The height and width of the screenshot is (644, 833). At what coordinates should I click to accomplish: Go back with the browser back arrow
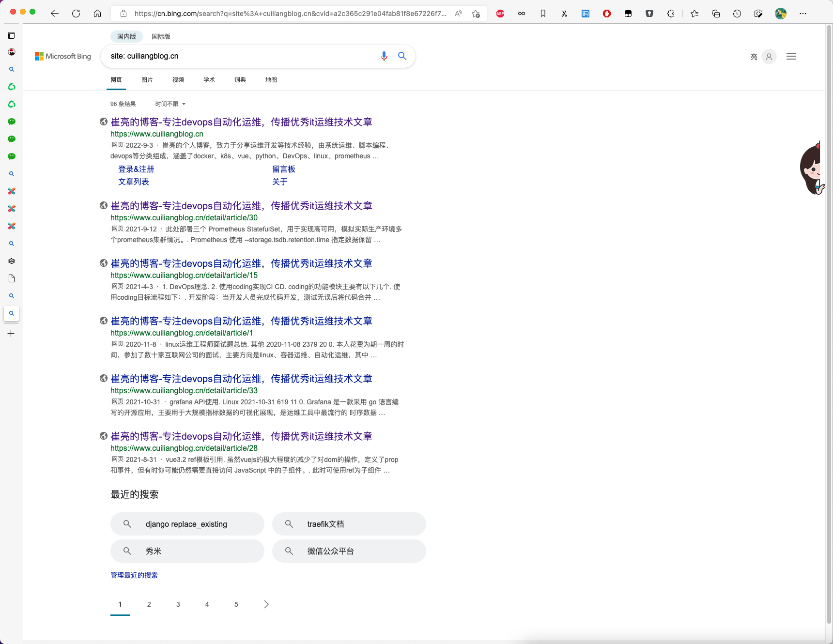(55, 14)
